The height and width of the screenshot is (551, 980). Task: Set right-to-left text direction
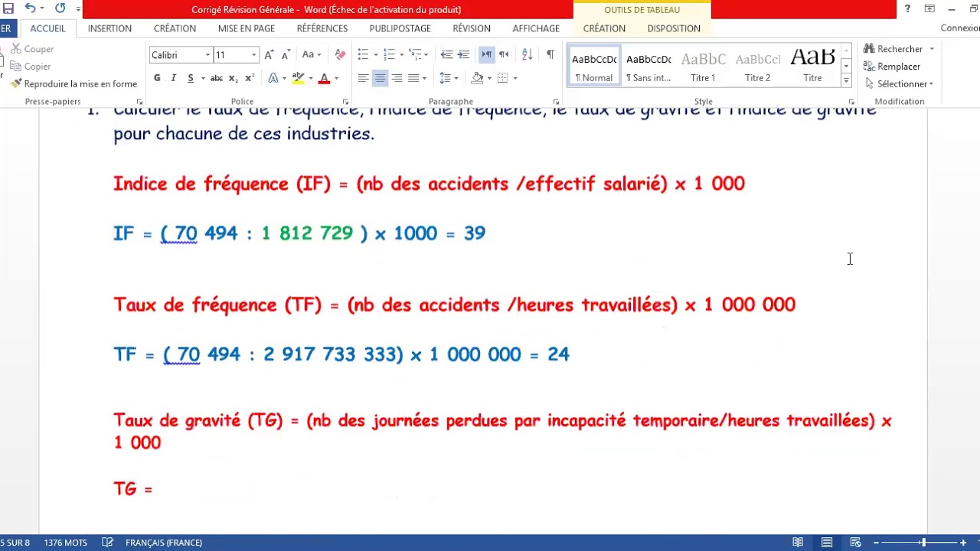tap(504, 55)
